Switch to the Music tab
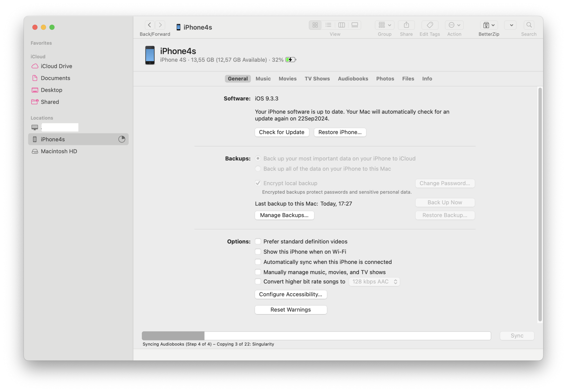567x392 pixels. [263, 78]
